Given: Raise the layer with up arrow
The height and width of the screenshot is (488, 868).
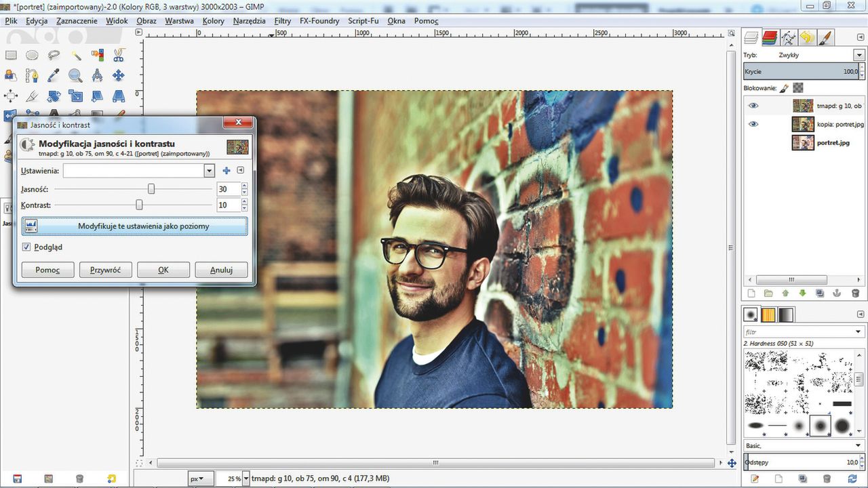Looking at the screenshot, I should (x=785, y=293).
